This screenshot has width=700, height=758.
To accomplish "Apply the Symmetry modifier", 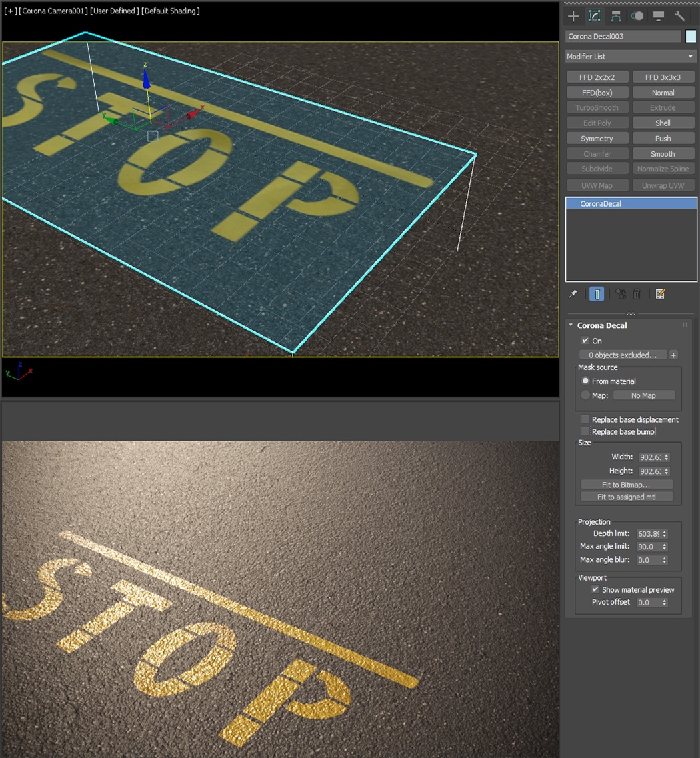I will [x=597, y=139].
